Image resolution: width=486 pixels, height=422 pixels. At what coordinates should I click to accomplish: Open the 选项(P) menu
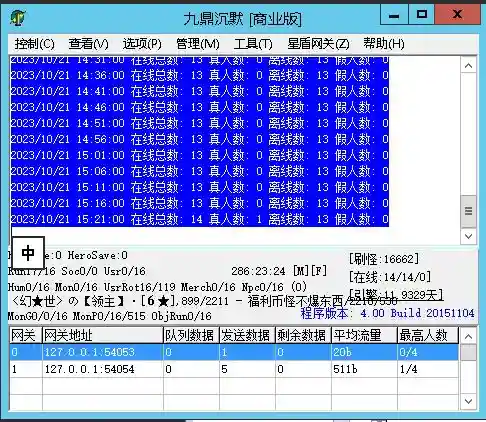click(x=142, y=44)
